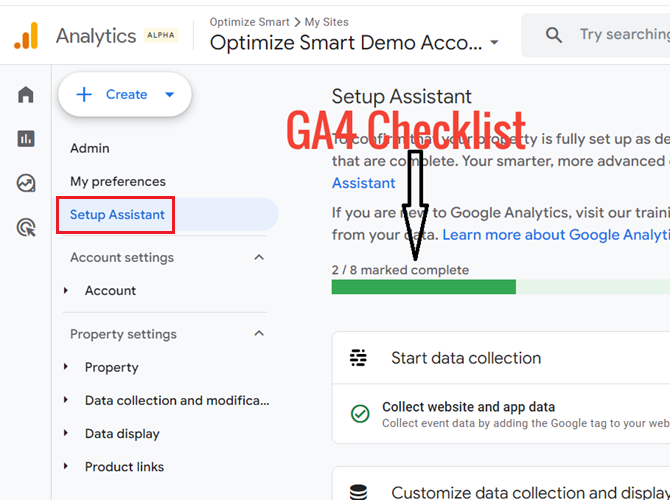The height and width of the screenshot is (500, 670).
Task: Open the Explore icon in sidebar
Action: [26, 183]
